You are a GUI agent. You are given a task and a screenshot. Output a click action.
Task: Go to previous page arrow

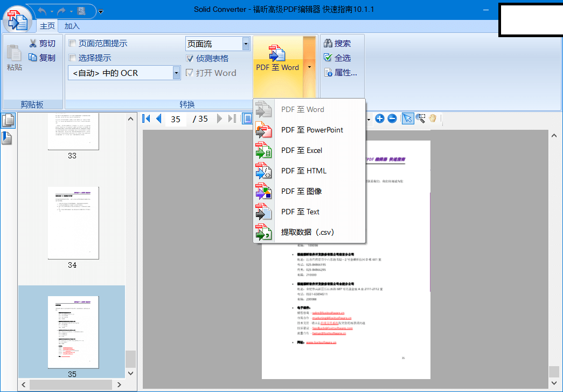[159, 118]
